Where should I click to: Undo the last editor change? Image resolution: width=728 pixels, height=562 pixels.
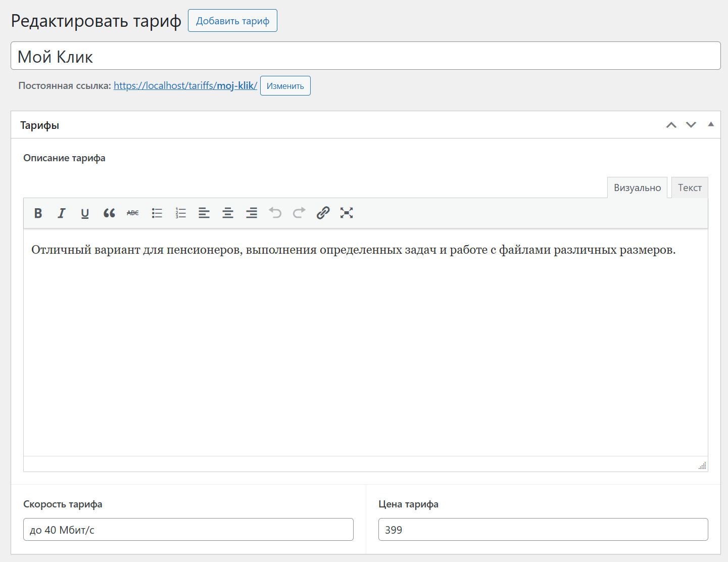275,213
